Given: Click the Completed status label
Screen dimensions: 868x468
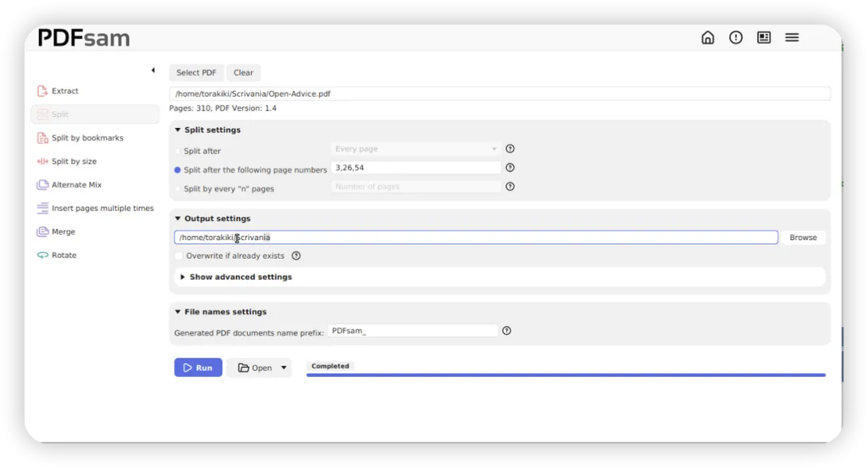Looking at the screenshot, I should 330,366.
